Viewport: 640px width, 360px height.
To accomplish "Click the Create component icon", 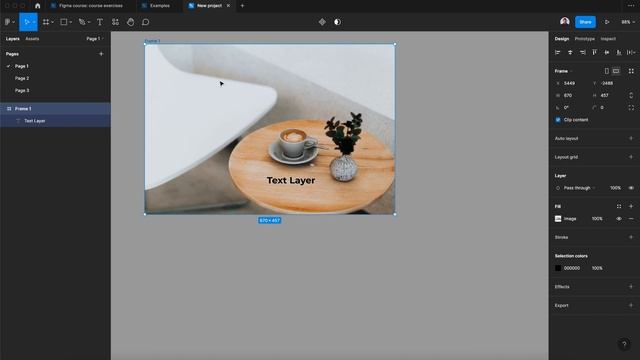I will pos(322,22).
